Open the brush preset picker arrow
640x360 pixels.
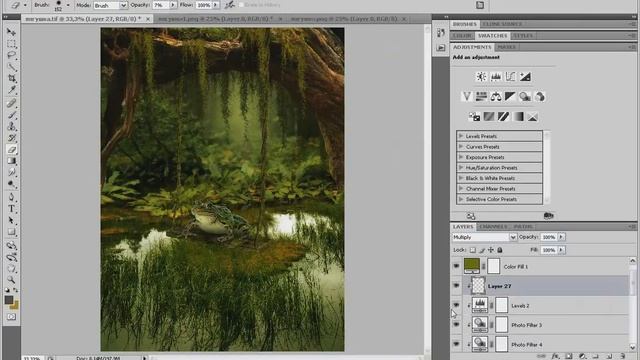point(68,5)
